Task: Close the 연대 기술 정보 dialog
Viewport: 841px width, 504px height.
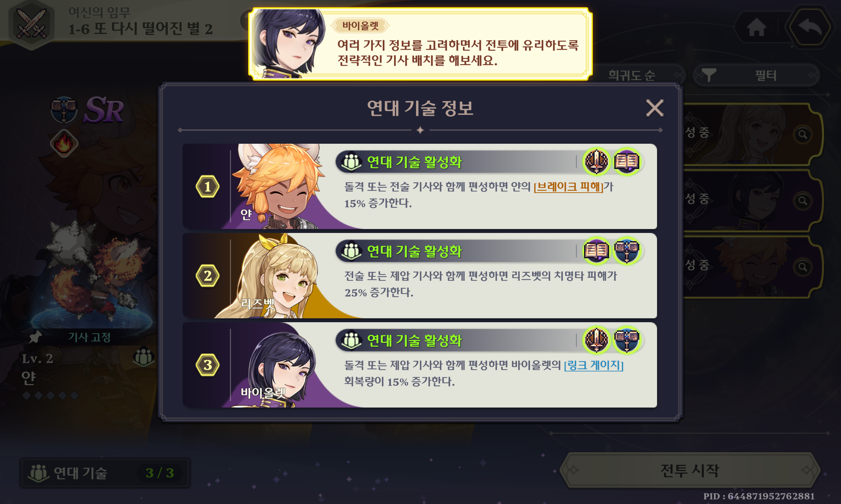Action: [x=654, y=108]
